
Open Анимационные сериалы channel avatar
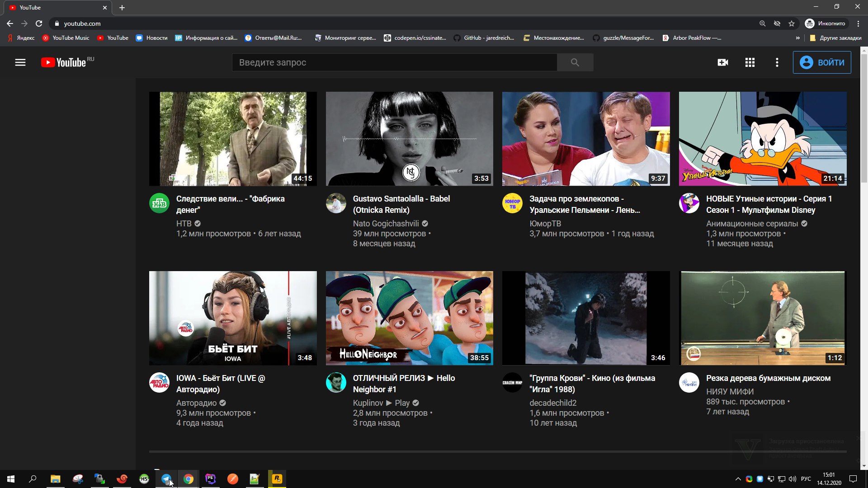tap(689, 203)
